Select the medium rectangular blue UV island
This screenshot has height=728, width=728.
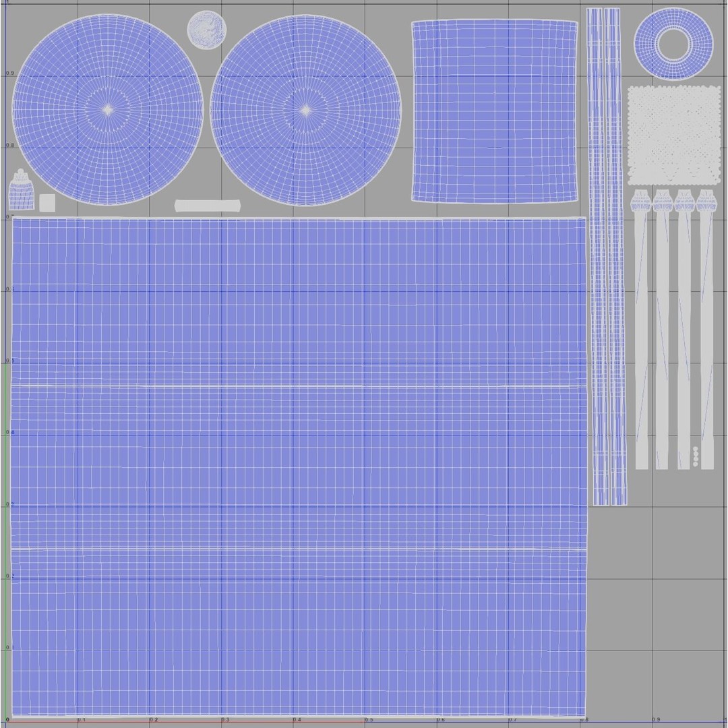coord(495,111)
